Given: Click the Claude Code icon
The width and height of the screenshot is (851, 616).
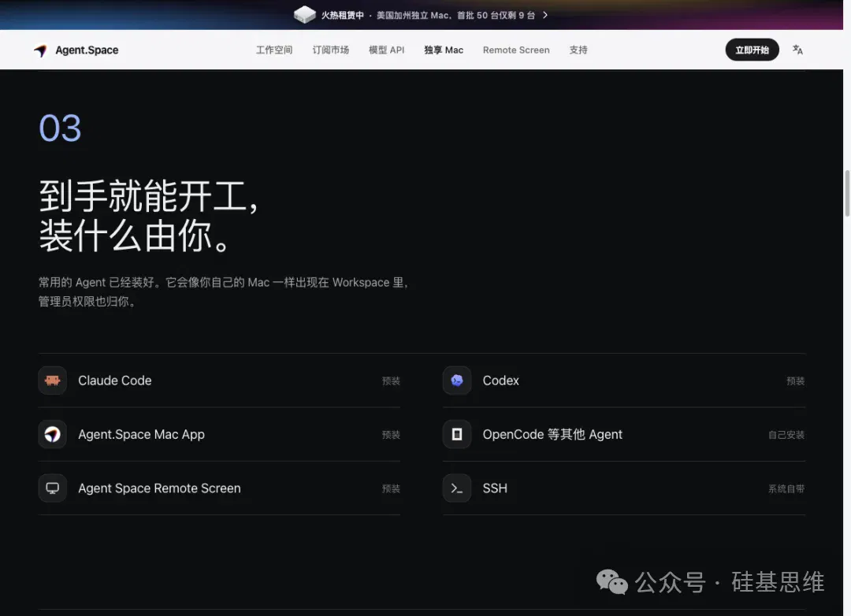Looking at the screenshot, I should coord(53,380).
